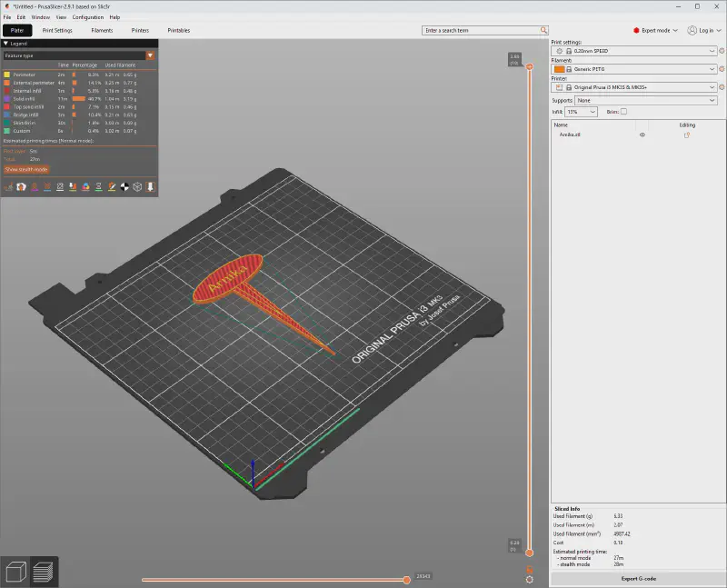Enable the Brim checkbox
Viewport: 727px width, 588px height.
[623, 112]
